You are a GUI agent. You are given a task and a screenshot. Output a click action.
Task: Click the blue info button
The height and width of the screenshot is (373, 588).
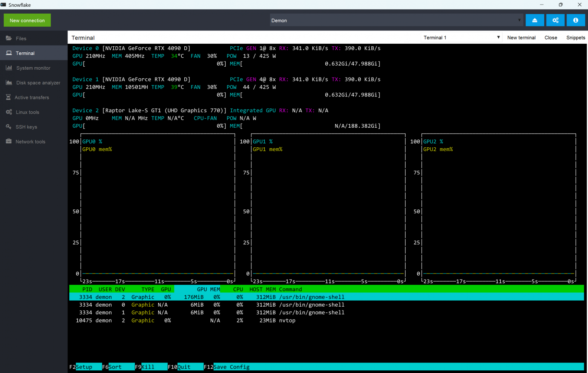tap(576, 20)
